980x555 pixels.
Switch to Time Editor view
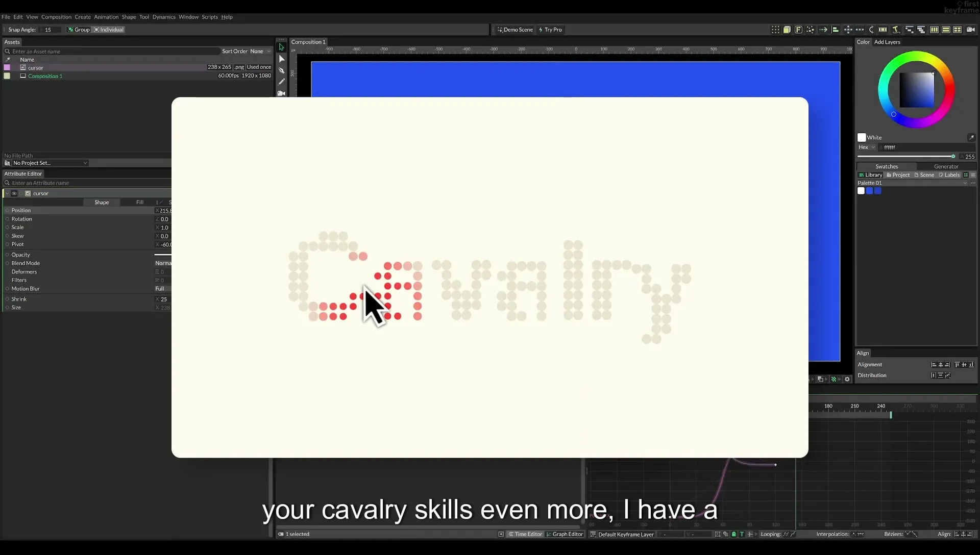[525, 534]
